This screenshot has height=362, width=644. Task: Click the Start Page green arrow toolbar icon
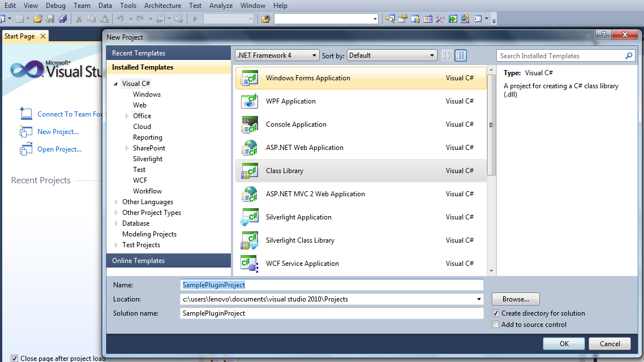click(453, 19)
